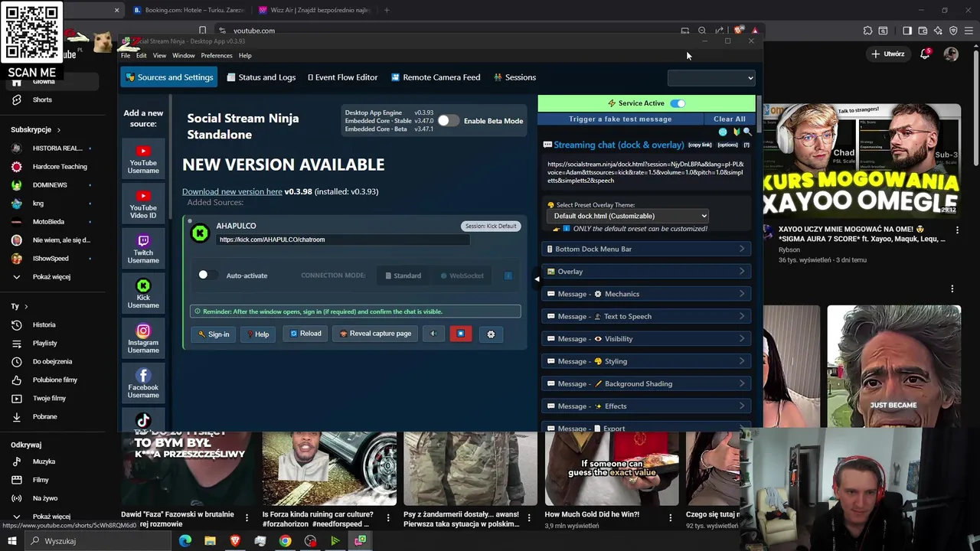Switch to Sessions tab
The height and width of the screenshot is (551, 980).
pos(514,77)
